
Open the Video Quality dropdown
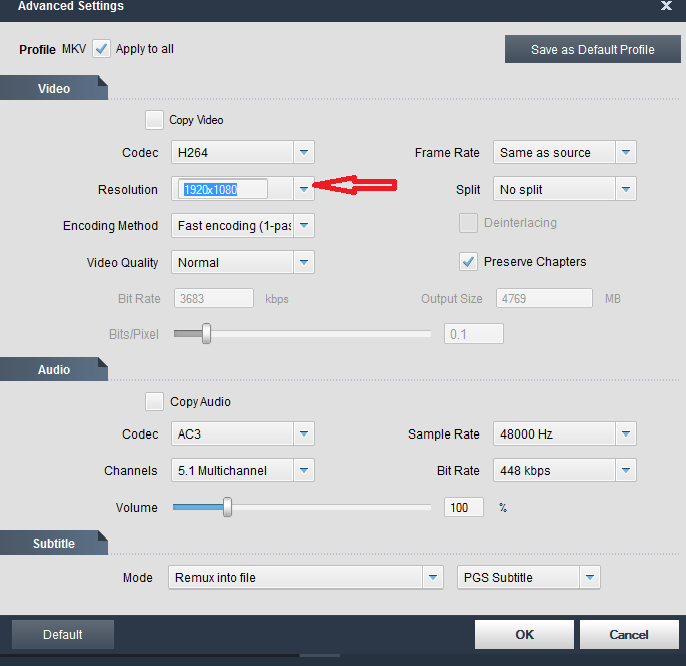tap(304, 263)
